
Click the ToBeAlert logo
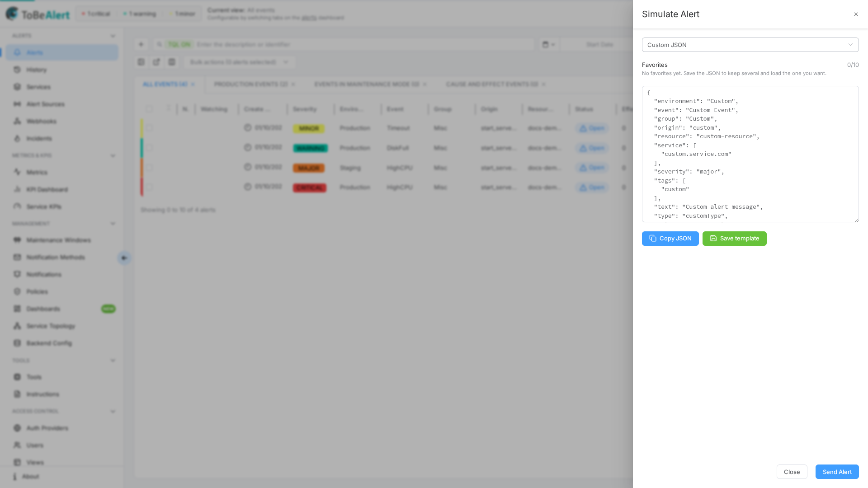[x=38, y=14]
